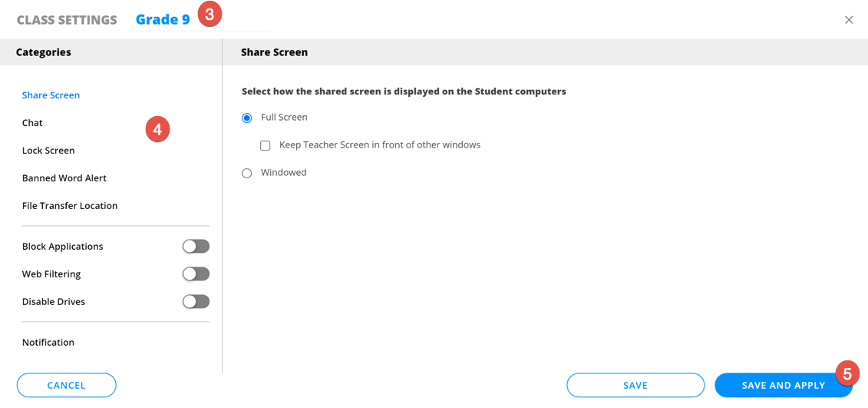This screenshot has width=868, height=408.
Task: Click the Grade 9 class name
Action: (163, 20)
